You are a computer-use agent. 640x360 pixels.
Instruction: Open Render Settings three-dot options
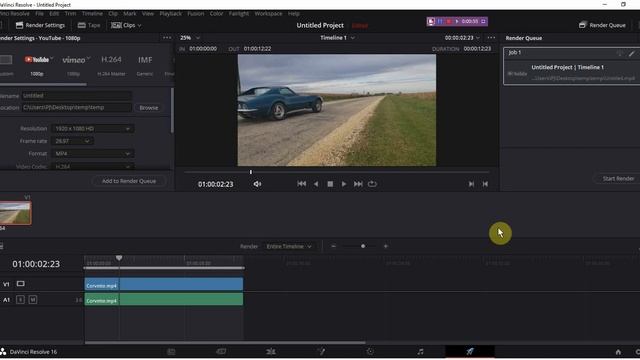click(167, 38)
